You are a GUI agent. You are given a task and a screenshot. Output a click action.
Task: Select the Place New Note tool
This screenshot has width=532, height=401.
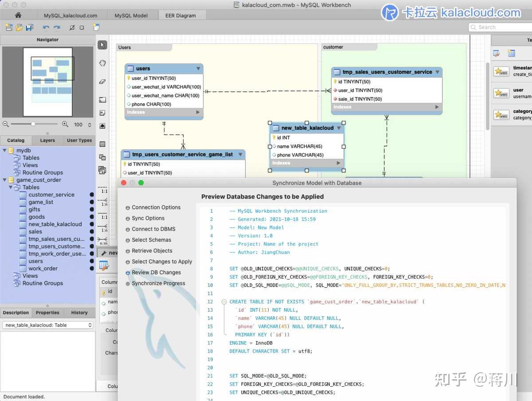point(102,113)
